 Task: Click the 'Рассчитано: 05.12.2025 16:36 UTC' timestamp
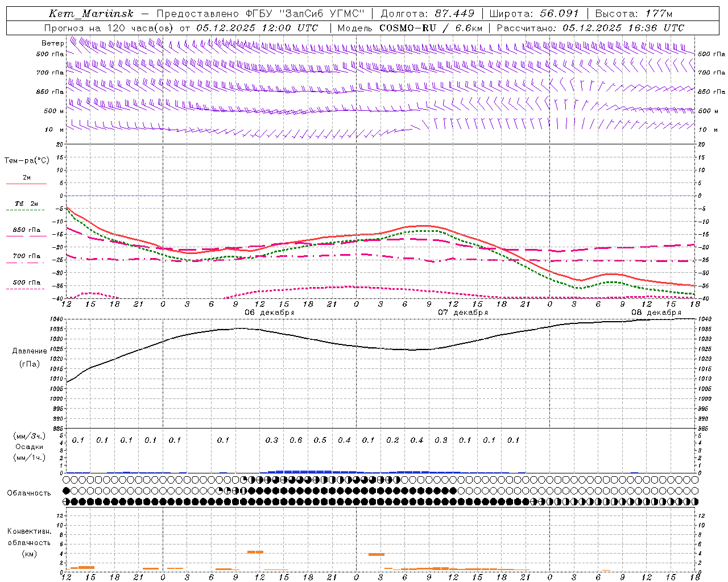coord(591,28)
